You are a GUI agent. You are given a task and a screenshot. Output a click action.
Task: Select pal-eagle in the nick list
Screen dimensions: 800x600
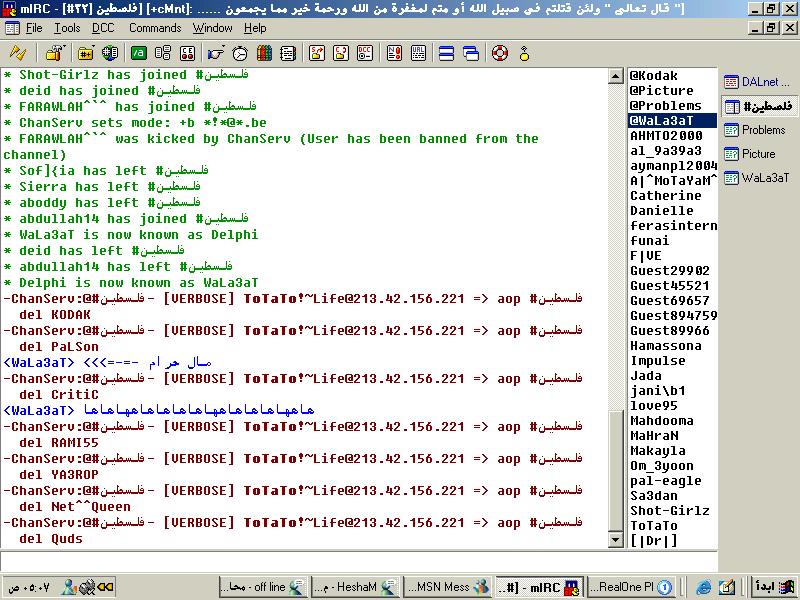[672, 481]
